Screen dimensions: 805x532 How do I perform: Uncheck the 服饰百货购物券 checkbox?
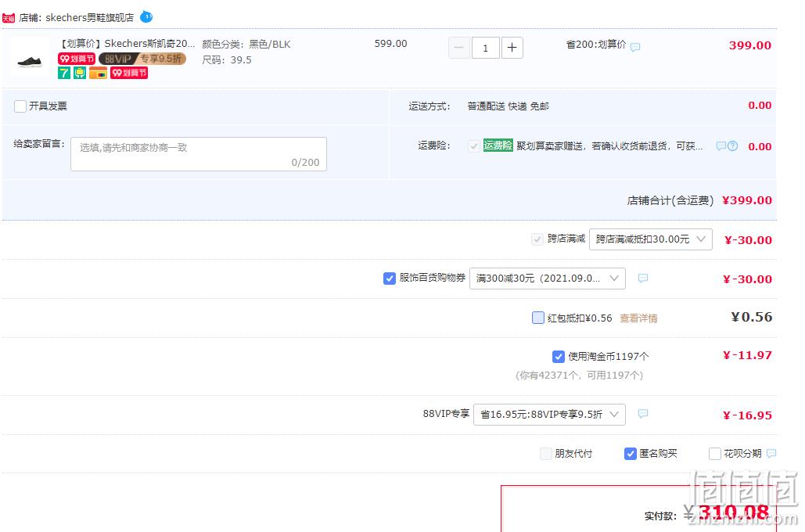[x=389, y=279]
